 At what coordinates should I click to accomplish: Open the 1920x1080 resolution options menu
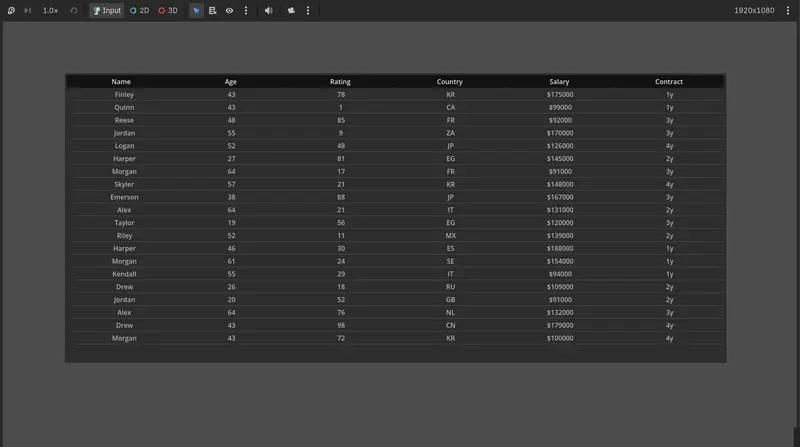coord(788,10)
